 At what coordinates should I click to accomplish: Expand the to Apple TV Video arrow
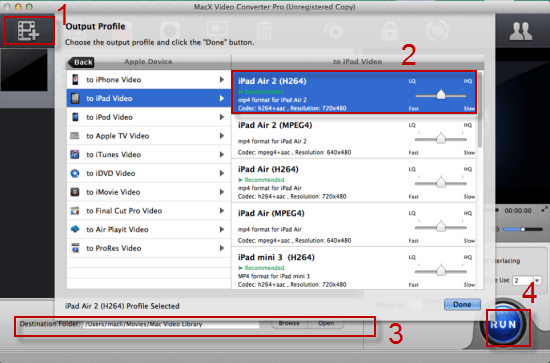click(x=222, y=136)
